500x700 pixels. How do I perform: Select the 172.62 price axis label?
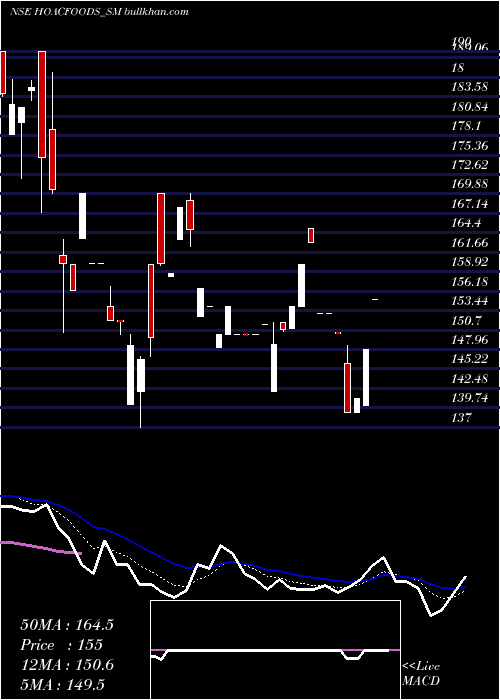469,165
